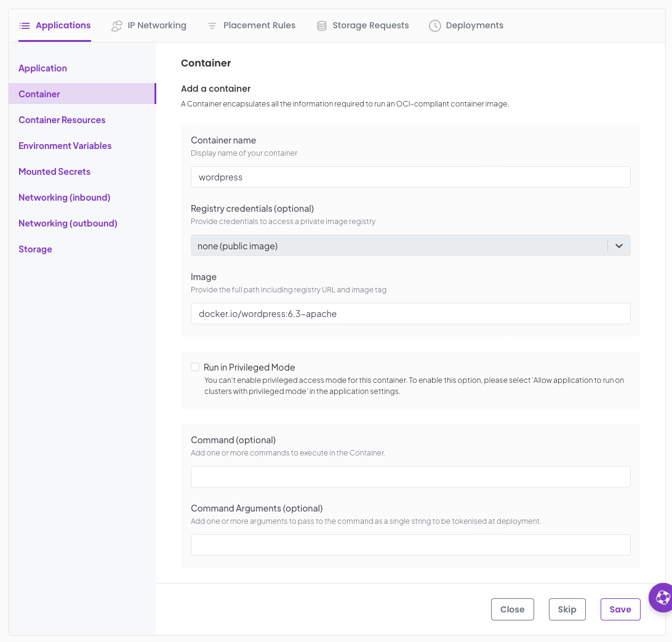Image resolution: width=672 pixels, height=642 pixels.
Task: Focus the Command Arguments input field
Action: (410, 545)
